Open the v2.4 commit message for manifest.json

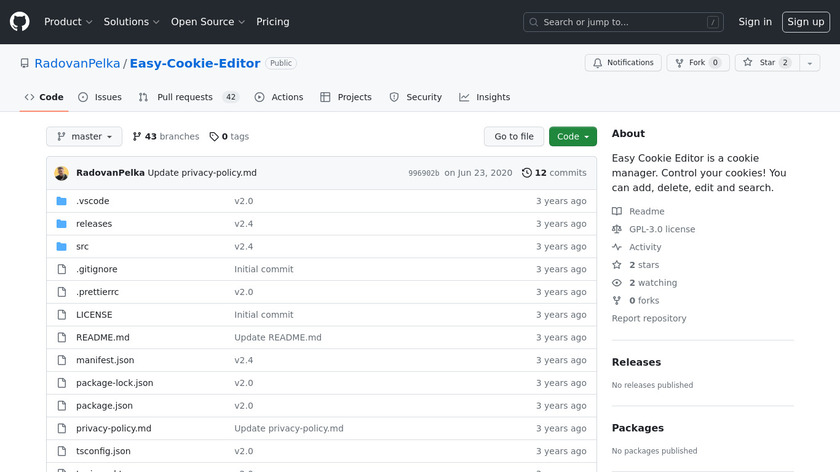coord(244,360)
